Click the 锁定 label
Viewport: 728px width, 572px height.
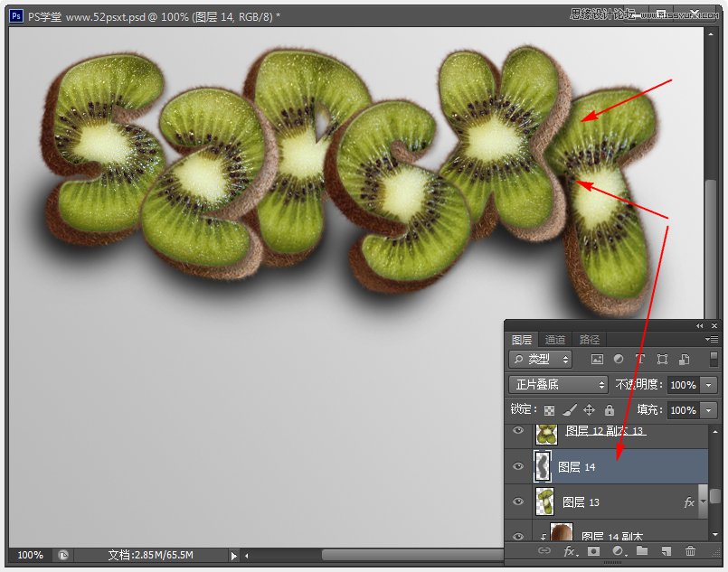523,409
